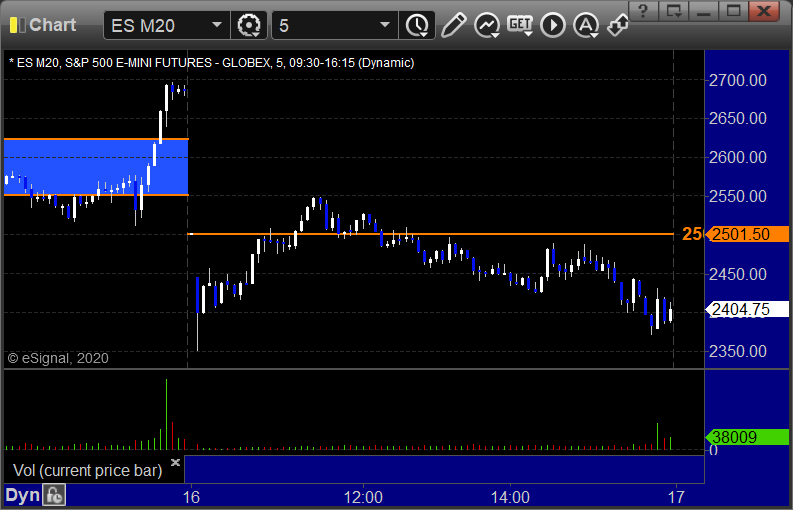Open the alerts circled-A icon
Screen dimensions: 793x510
(x=586, y=25)
